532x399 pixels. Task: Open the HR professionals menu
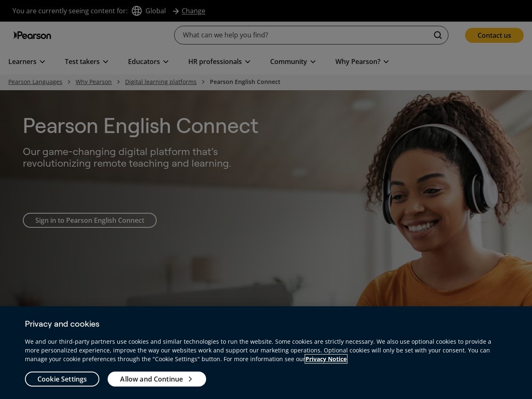coord(219,62)
